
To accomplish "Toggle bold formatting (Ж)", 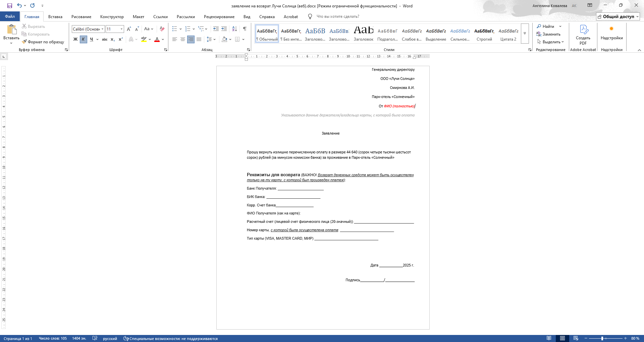I will [x=75, y=39].
